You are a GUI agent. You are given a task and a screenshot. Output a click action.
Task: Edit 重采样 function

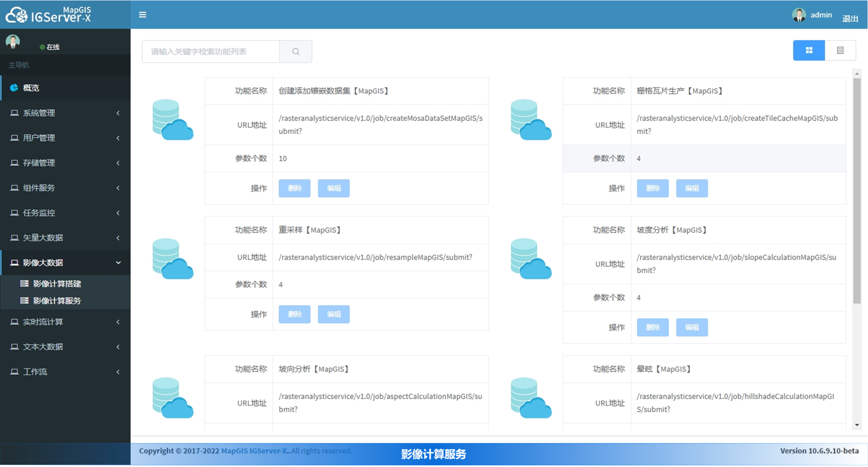coord(333,314)
